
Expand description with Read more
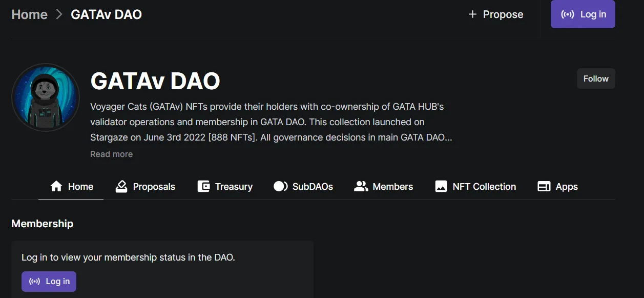[111, 154]
